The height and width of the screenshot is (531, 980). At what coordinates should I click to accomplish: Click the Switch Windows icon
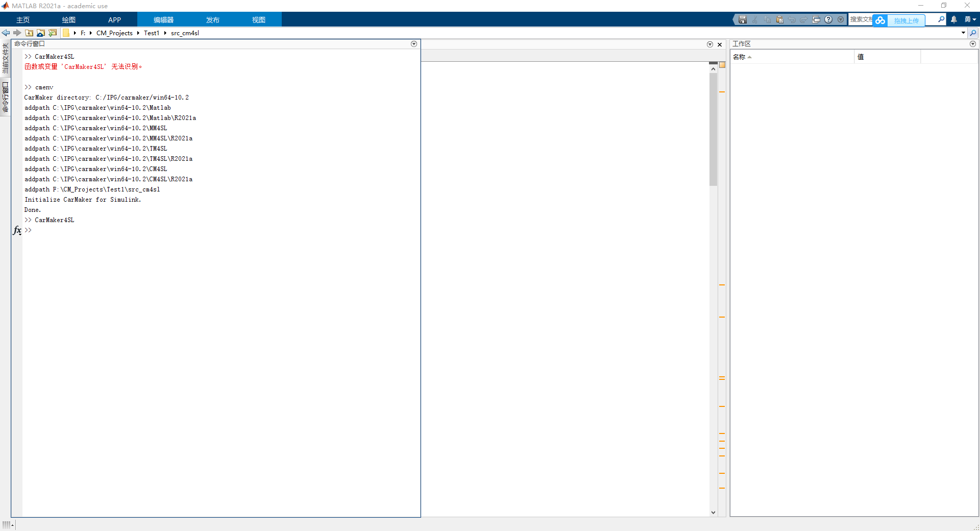click(x=816, y=20)
